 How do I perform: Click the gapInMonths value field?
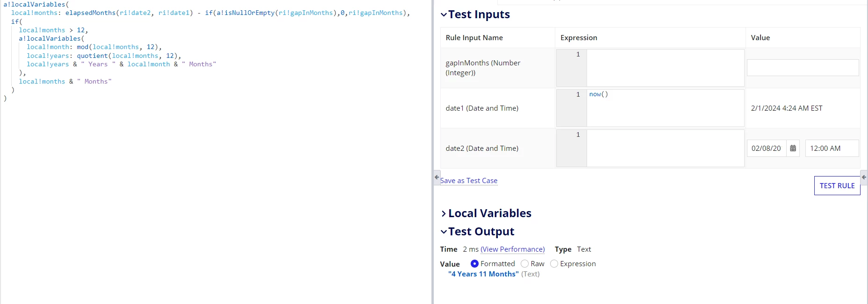[803, 68]
